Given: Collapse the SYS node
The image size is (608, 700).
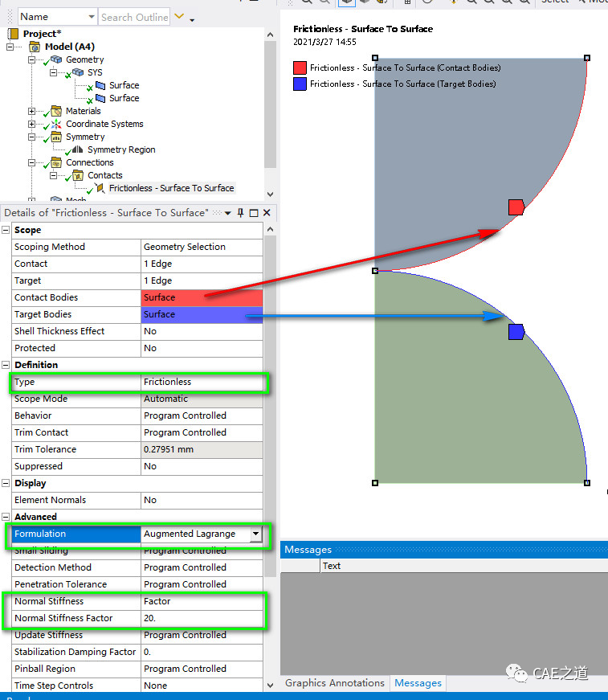Looking at the screenshot, I should [x=53, y=72].
